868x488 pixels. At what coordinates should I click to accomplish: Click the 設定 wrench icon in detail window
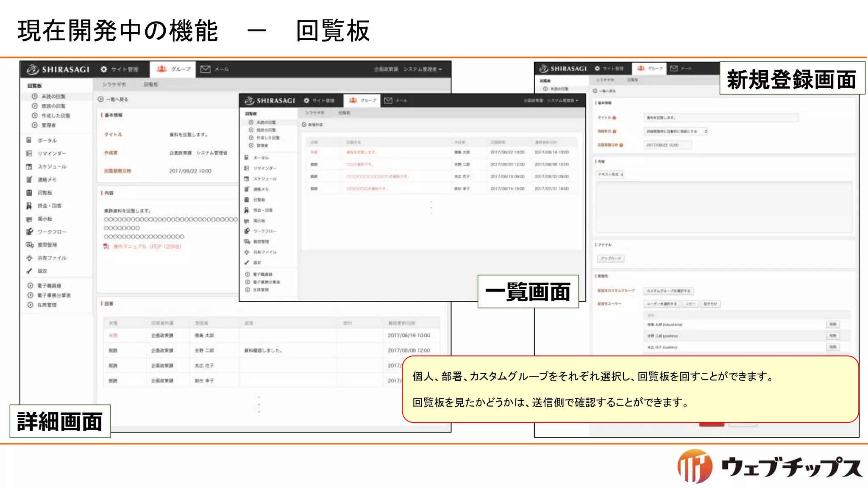coord(29,271)
